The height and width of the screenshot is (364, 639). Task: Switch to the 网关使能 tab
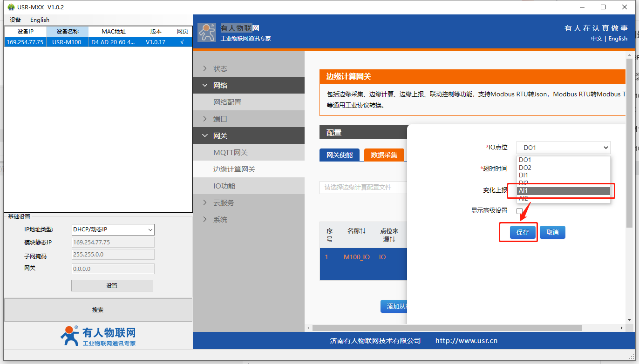click(340, 155)
